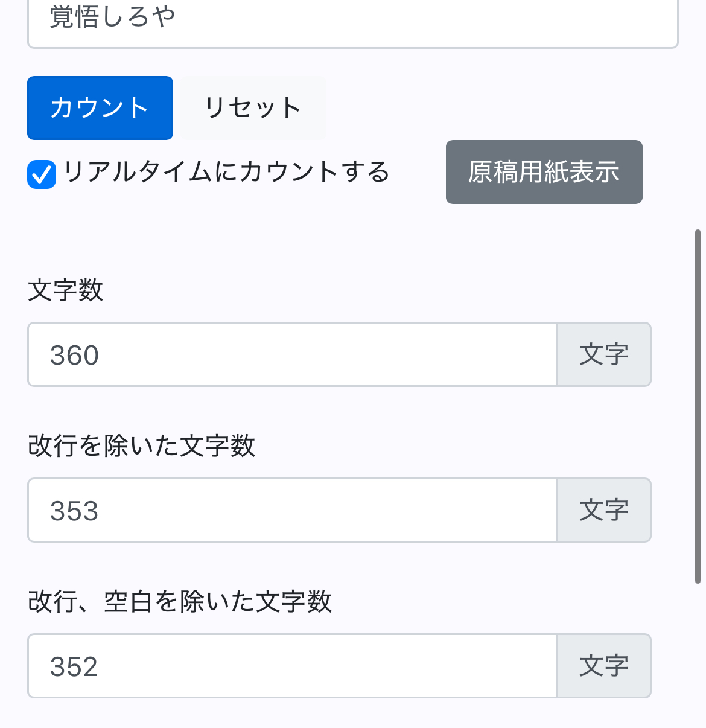706x728 pixels.
Task: Click the 文字 unit beside 353
Action: [603, 511]
